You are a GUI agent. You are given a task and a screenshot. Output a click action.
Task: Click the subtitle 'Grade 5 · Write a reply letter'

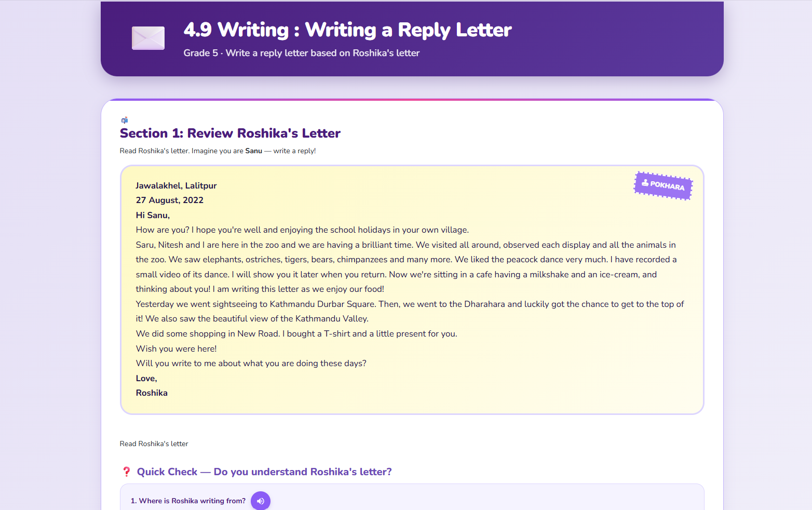click(x=301, y=53)
